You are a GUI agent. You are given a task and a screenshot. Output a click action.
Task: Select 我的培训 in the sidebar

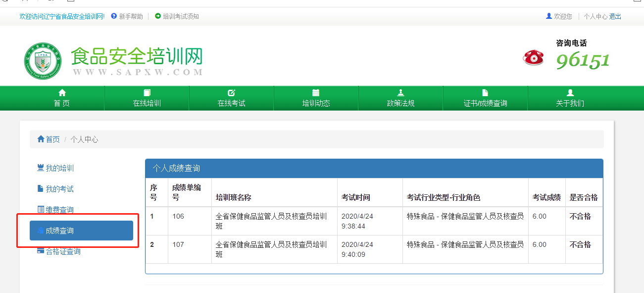point(59,168)
